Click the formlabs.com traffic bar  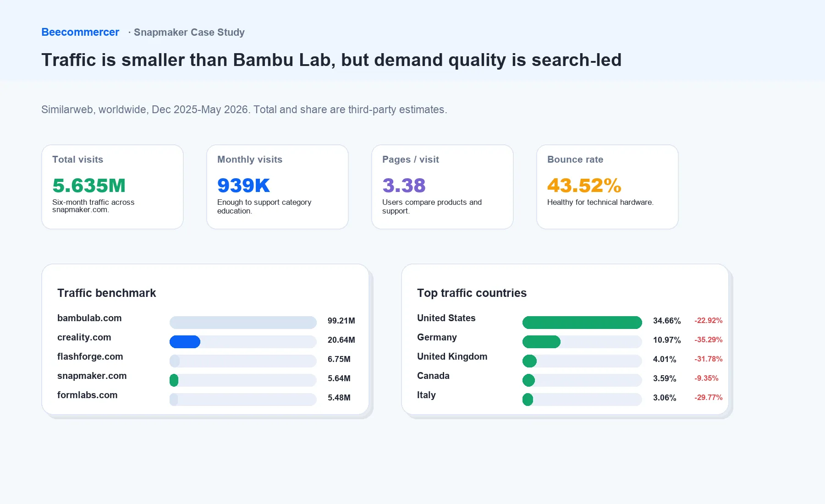[243, 400]
